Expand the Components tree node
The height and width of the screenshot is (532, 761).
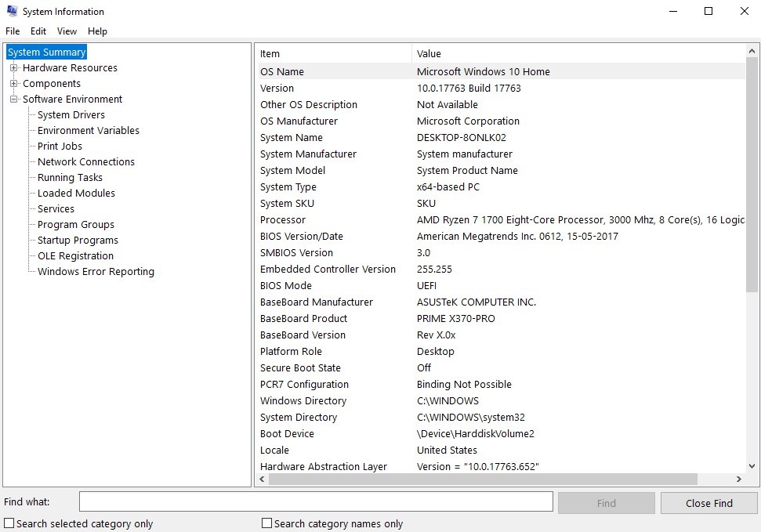(x=13, y=83)
